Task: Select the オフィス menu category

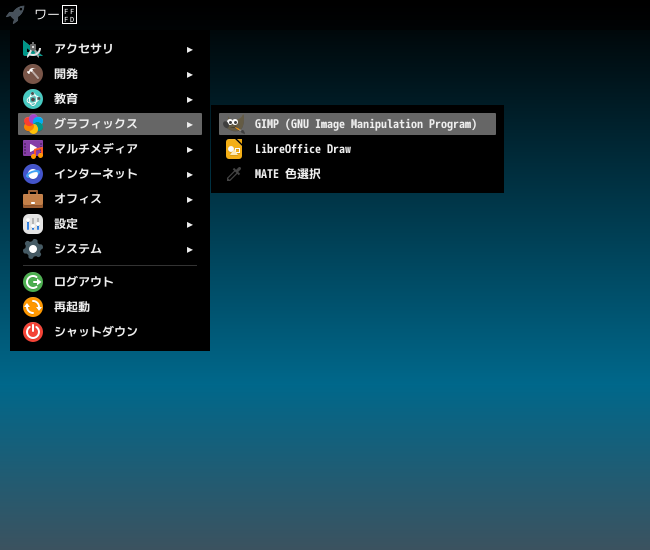Action: (x=110, y=199)
